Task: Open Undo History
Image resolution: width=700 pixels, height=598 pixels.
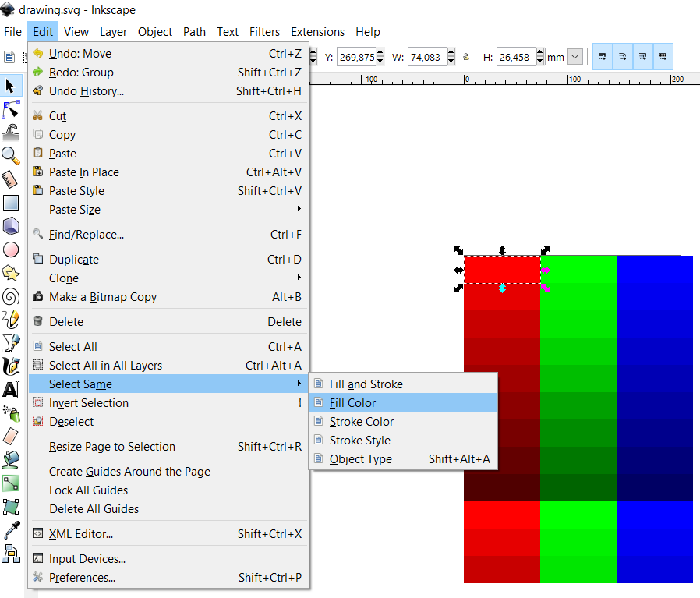Action: point(168,91)
